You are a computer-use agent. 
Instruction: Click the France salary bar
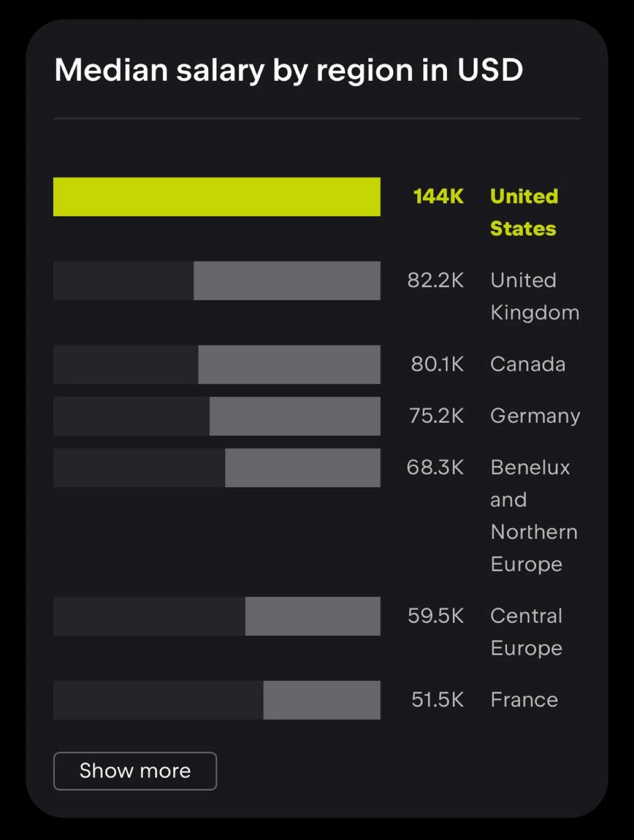pyautogui.click(x=217, y=700)
